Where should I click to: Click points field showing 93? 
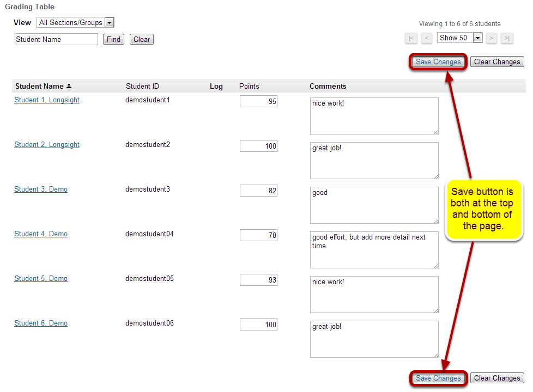258,280
